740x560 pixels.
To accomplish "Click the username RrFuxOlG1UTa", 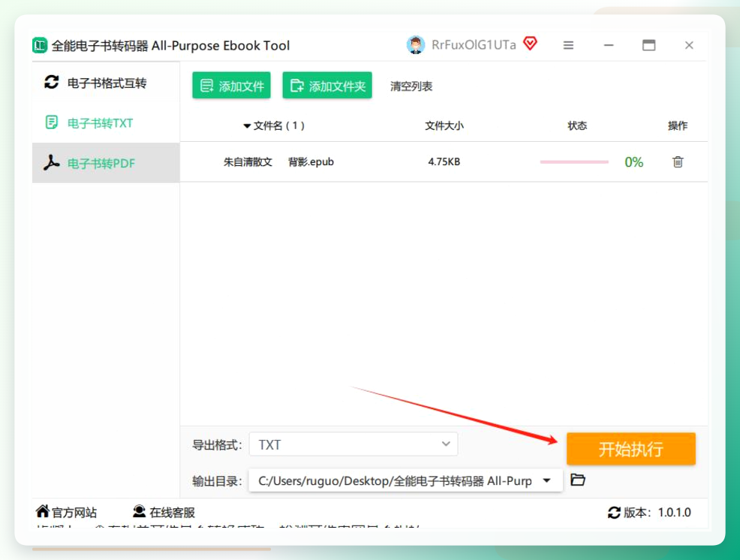I will pos(474,45).
